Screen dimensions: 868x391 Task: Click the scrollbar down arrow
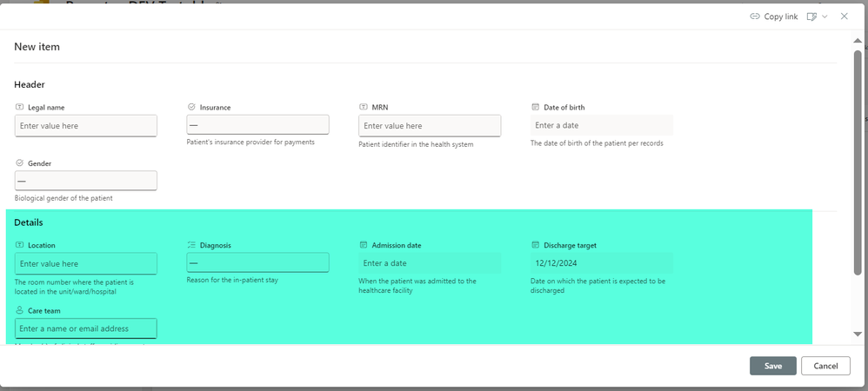click(x=858, y=334)
